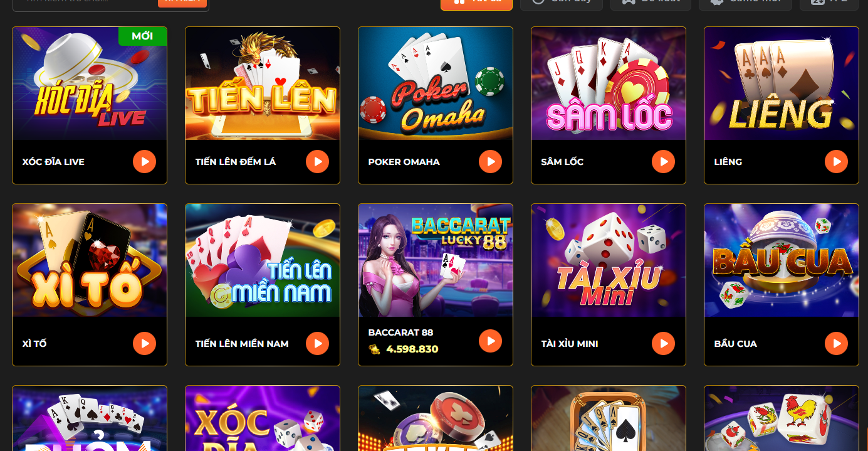Click the play icon for Bầu Cua
Image resolution: width=868 pixels, height=451 pixels.
836,344
